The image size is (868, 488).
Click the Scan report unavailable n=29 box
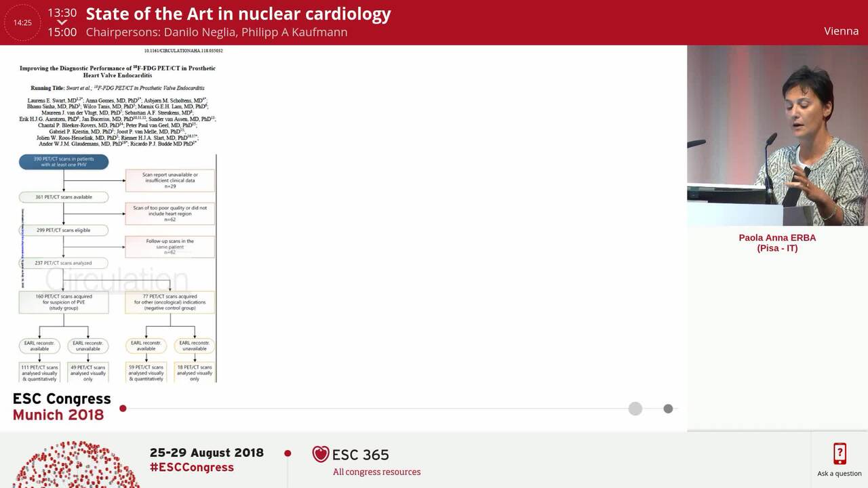pyautogui.click(x=170, y=180)
